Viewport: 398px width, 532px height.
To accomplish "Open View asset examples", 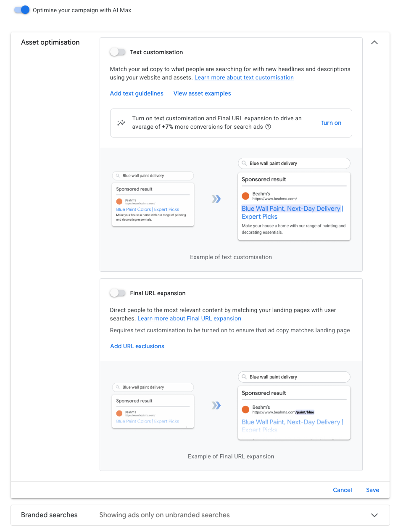I will tap(202, 93).
